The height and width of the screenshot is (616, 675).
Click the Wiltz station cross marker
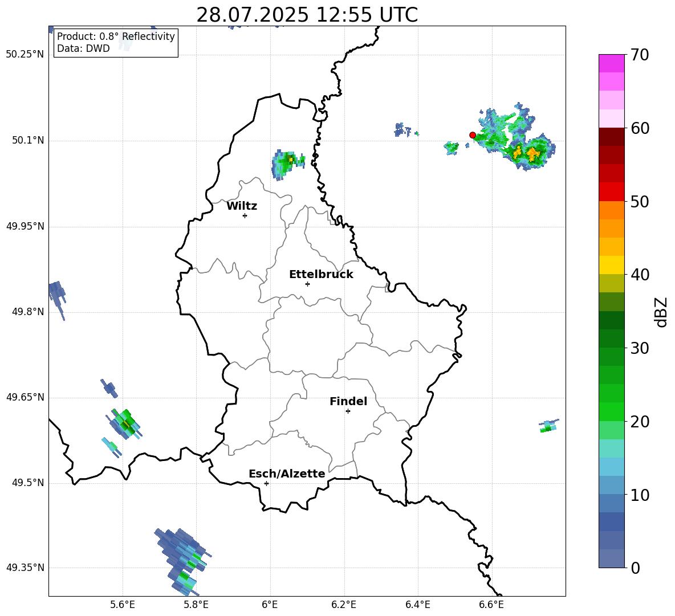(x=245, y=215)
